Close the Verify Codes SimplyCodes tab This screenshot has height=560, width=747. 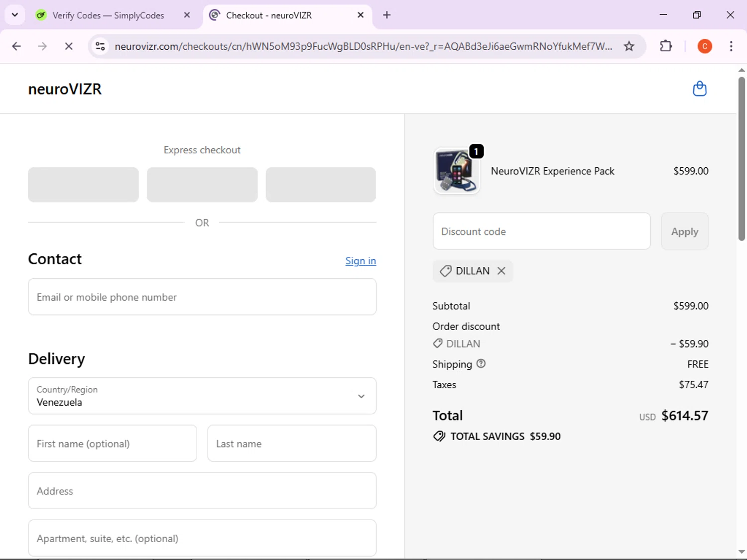tap(187, 15)
